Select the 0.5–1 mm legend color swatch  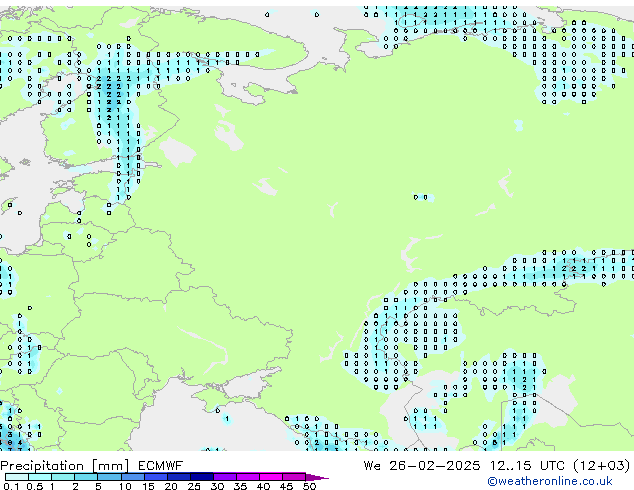point(40,477)
